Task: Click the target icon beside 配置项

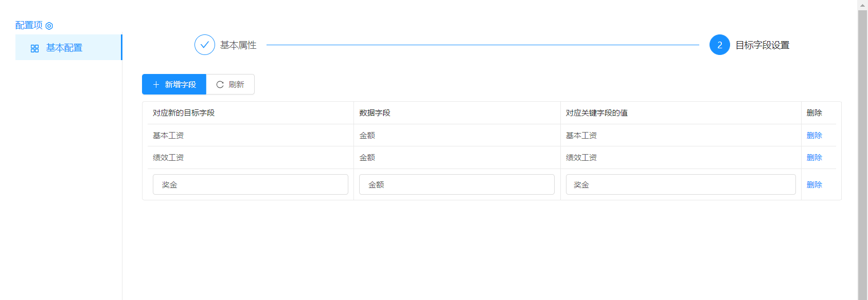Action: tap(49, 26)
